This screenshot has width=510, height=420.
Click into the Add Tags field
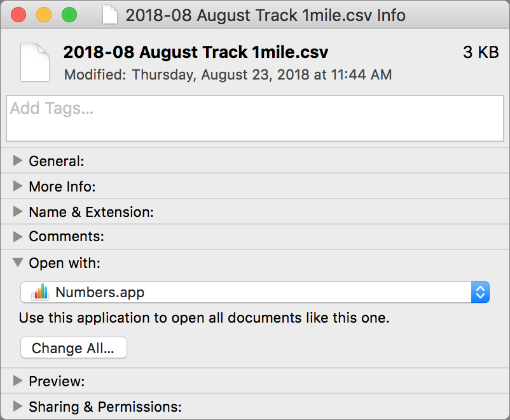[255, 118]
